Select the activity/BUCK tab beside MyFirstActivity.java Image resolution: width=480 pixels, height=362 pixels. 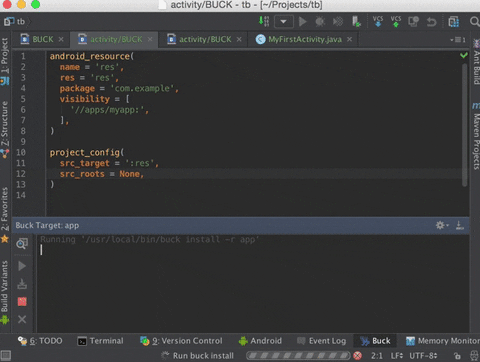coord(204,39)
